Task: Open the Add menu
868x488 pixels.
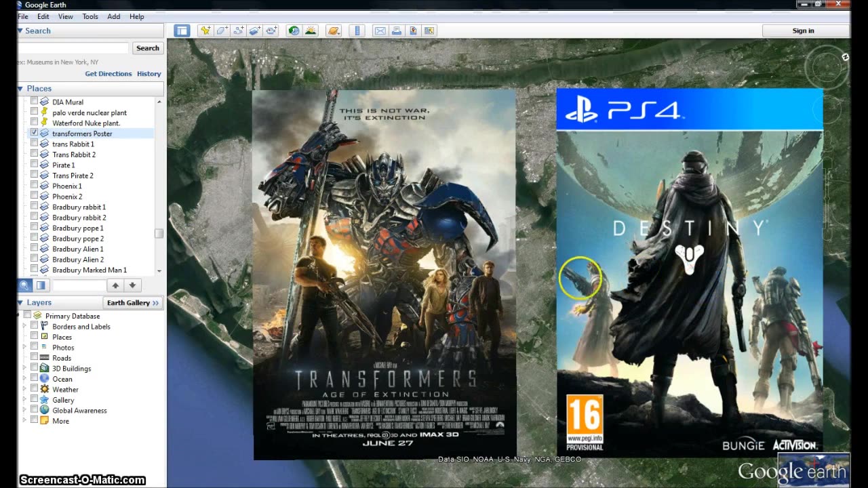Action: (x=114, y=16)
